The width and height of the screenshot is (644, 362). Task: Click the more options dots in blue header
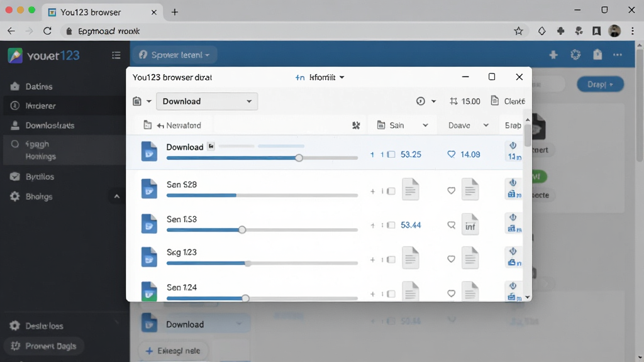(618, 55)
